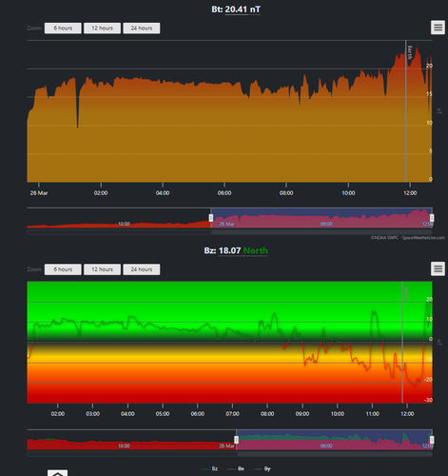
Task: Toggle the Bx series in the legend
Action: pyautogui.click(x=236, y=468)
